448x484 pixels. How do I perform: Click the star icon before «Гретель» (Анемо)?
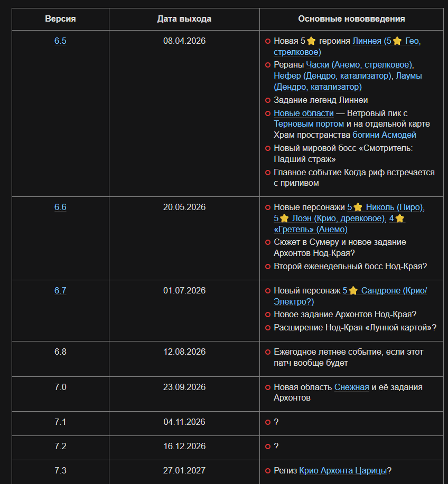[x=399, y=219]
